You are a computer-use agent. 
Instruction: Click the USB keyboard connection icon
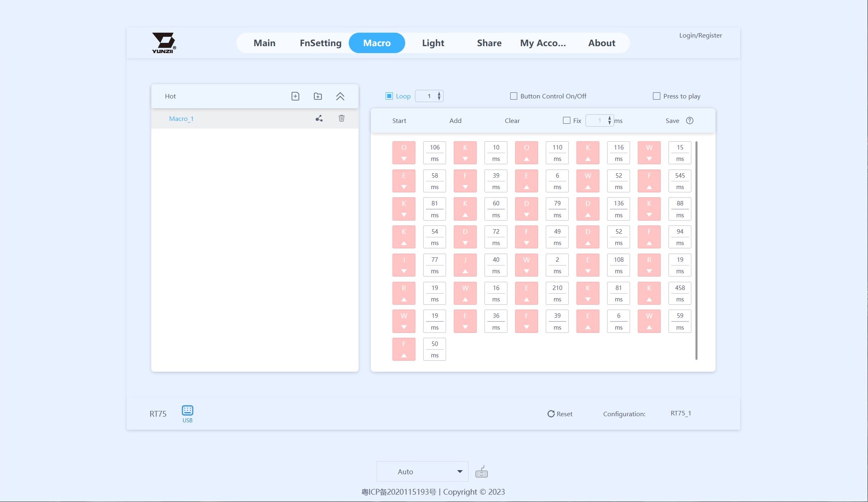(x=187, y=414)
